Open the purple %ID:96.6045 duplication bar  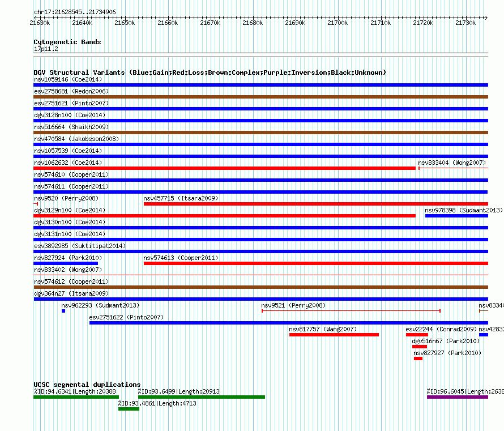pyautogui.click(x=458, y=397)
